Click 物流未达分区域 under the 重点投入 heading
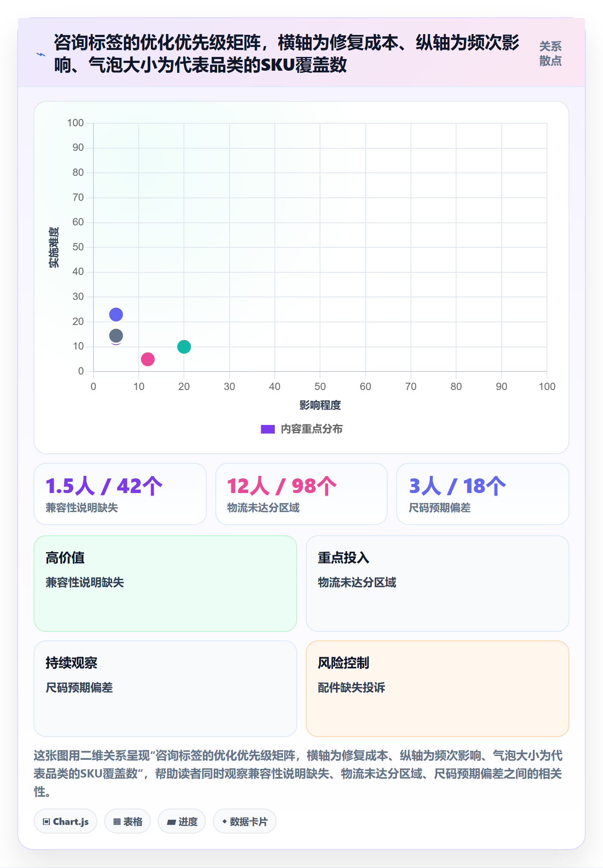603x868 pixels. [357, 583]
